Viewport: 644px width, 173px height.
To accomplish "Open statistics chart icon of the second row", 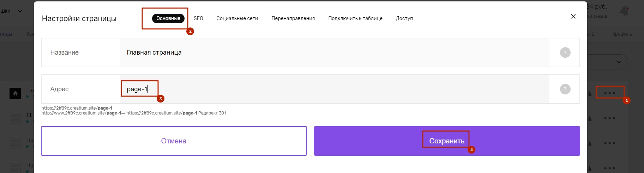I will tap(590, 118).
